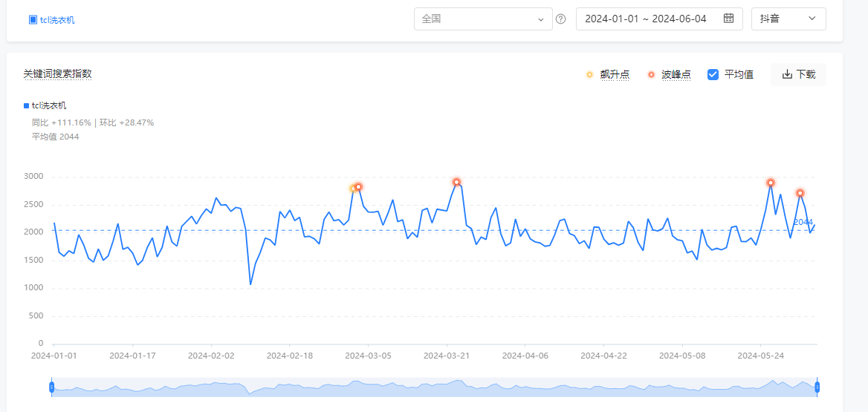Viewport: 868px width, 412px height.
Task: Open the 全国 region dropdown
Action: [483, 19]
